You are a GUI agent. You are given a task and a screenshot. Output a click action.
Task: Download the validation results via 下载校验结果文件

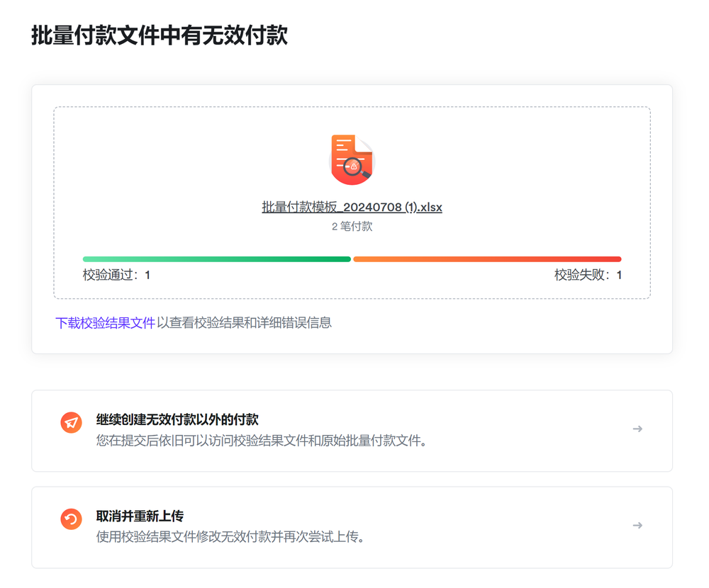[x=105, y=323]
